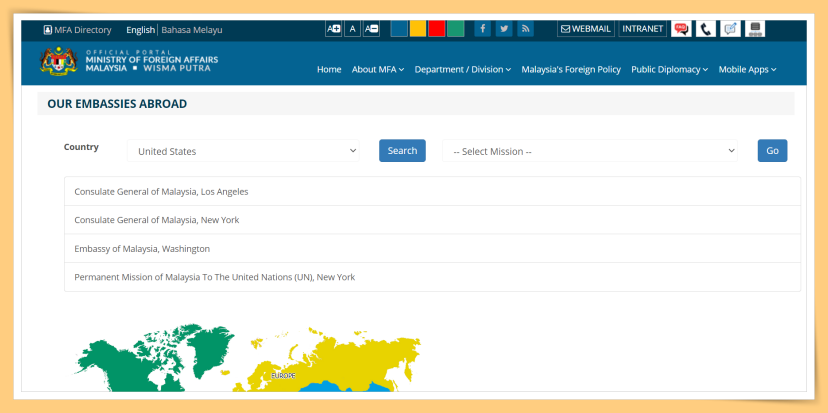Click the Ministry of Foreign Affairs portal title
The image size is (828, 413).
point(152,60)
